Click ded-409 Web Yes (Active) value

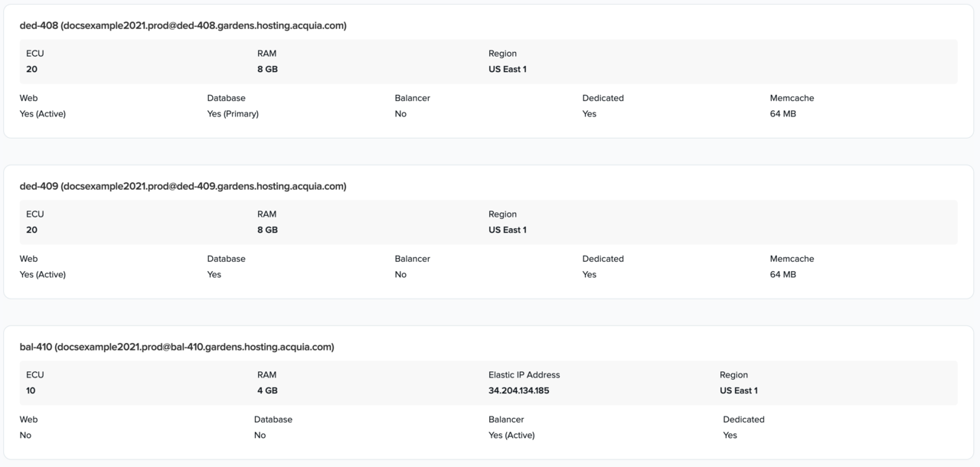point(42,275)
